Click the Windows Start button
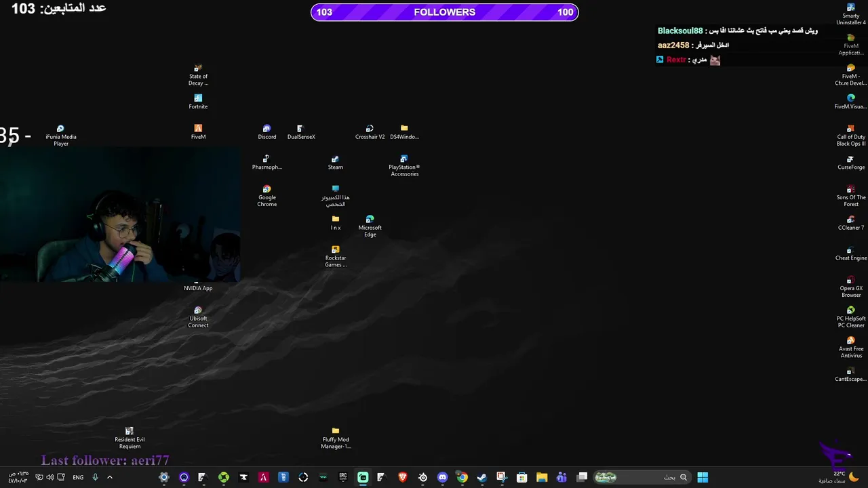The image size is (868, 488). pyautogui.click(x=703, y=477)
